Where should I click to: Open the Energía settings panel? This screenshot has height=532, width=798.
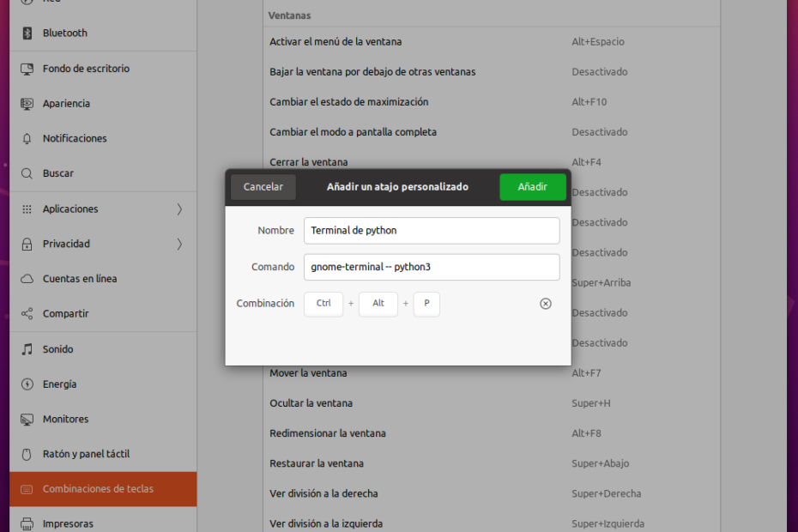pyautogui.click(x=59, y=384)
